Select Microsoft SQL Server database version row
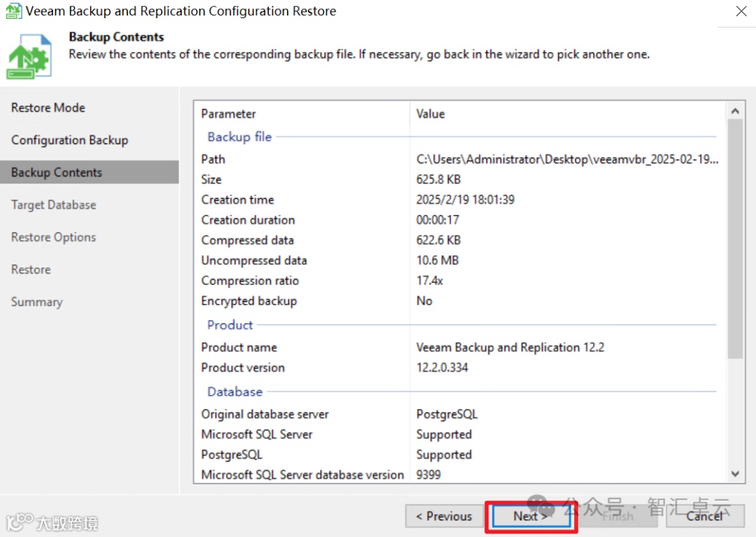756x537 pixels. pos(460,474)
